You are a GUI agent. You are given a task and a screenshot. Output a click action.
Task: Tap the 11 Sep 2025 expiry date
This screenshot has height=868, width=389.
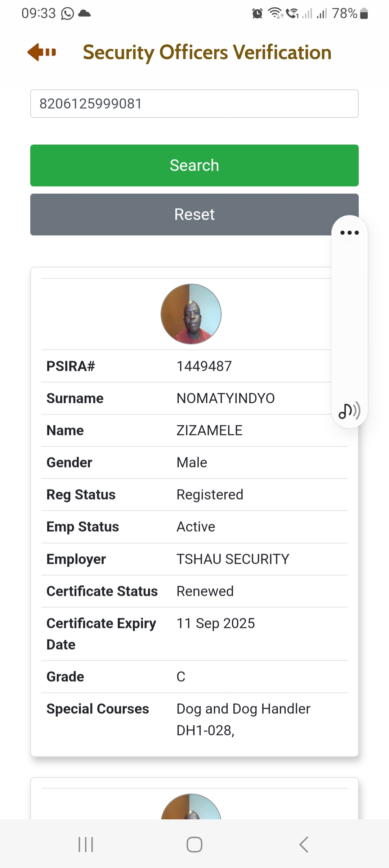click(x=216, y=624)
